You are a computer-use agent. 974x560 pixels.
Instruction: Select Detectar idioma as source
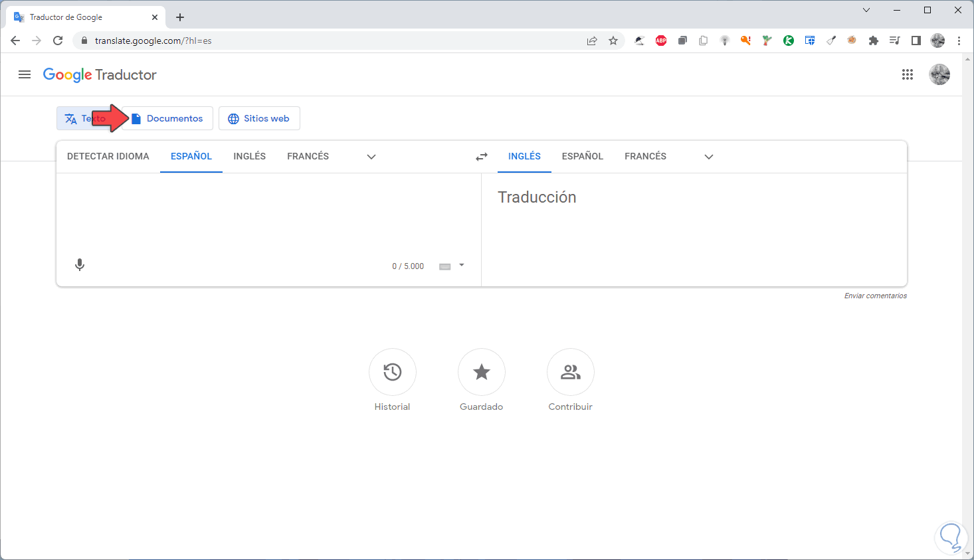point(108,157)
